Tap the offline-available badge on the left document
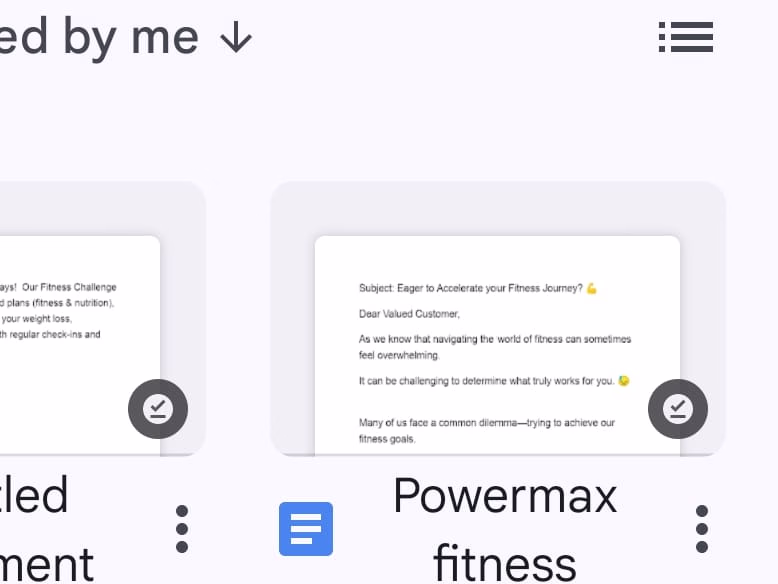Viewport: 778px width, 584px height. 158,409
